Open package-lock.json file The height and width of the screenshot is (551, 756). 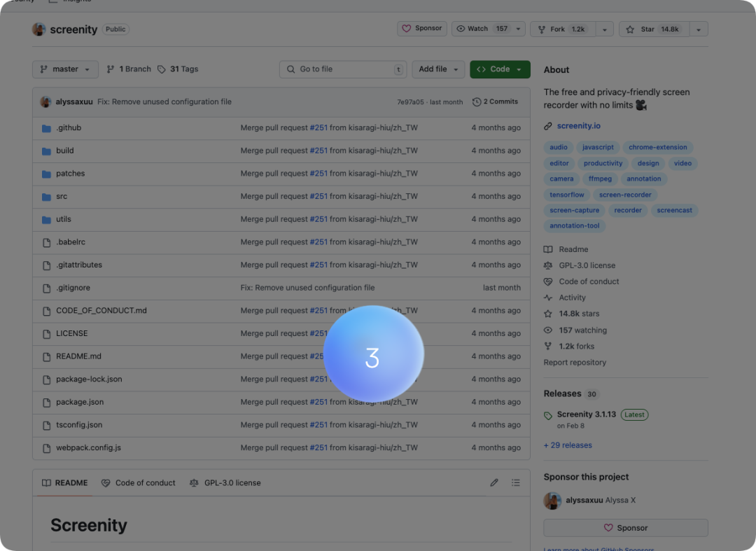pyautogui.click(x=89, y=379)
